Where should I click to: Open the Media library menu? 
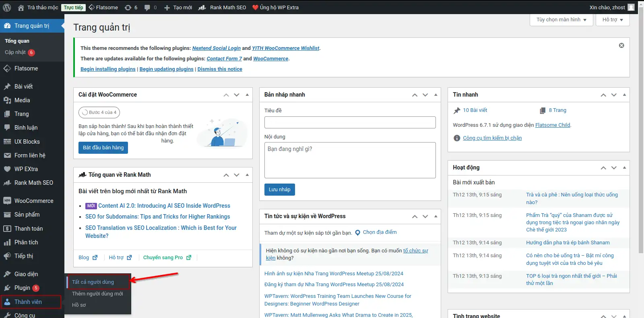(x=32, y=100)
